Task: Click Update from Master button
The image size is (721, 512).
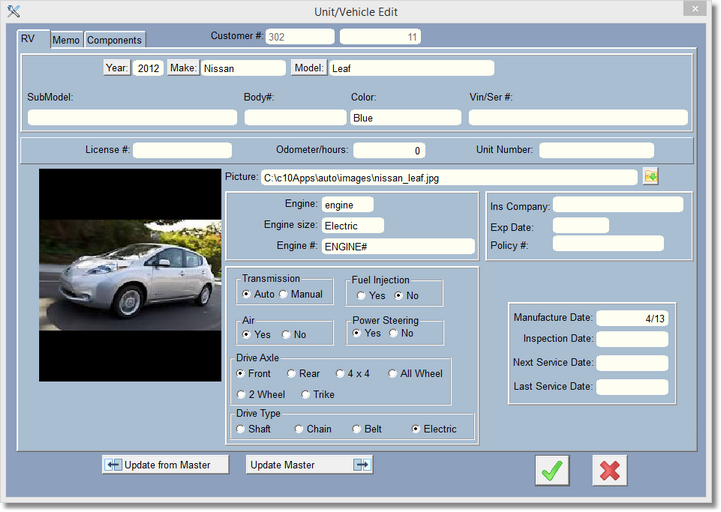Action: (166, 465)
